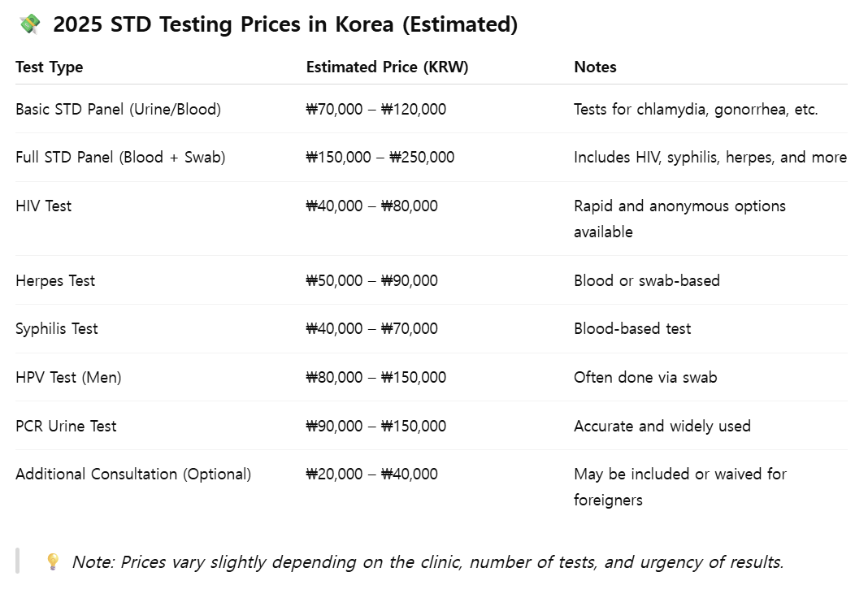Select the Estimated Price (KRW) header
Image resolution: width=868 pixels, height=598 pixels.
tap(387, 67)
